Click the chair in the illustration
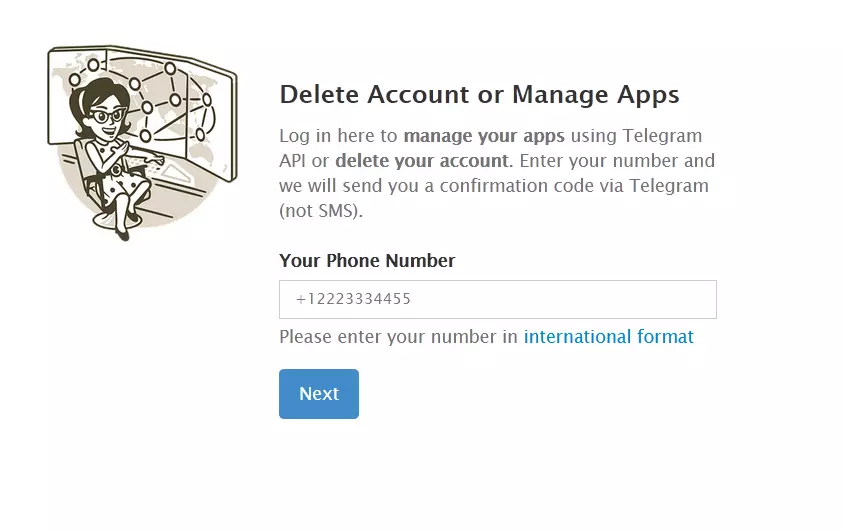The width and height of the screenshot is (843, 531). (89, 172)
